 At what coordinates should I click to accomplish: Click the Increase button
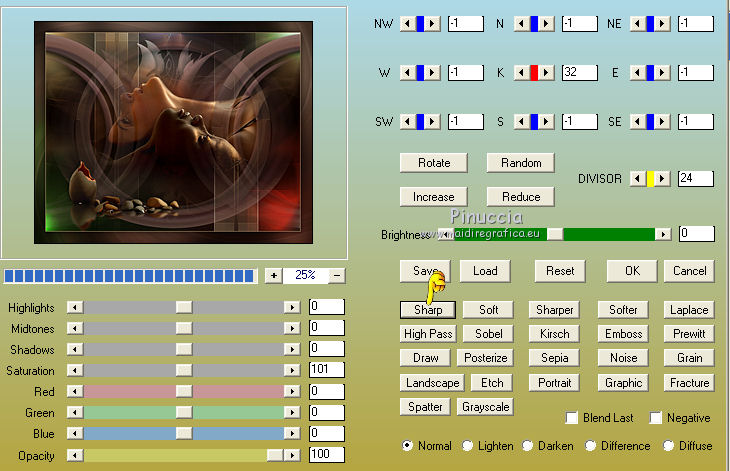[x=434, y=197]
